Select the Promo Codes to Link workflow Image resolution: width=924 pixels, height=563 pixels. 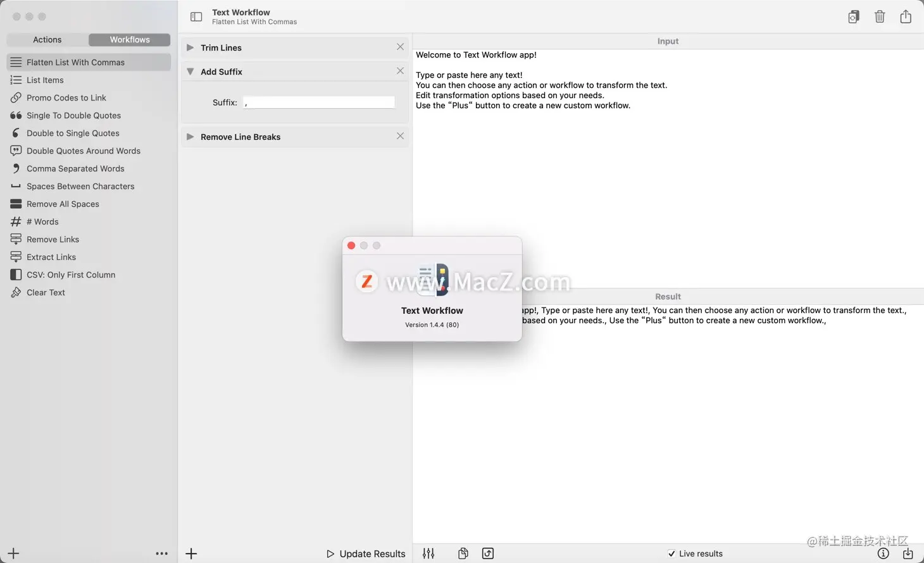[x=89, y=97]
